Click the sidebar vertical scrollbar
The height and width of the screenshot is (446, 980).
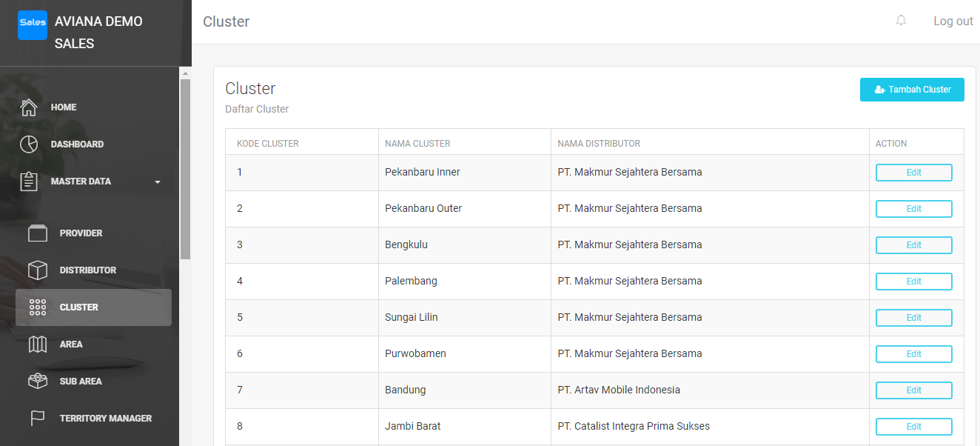[x=185, y=170]
